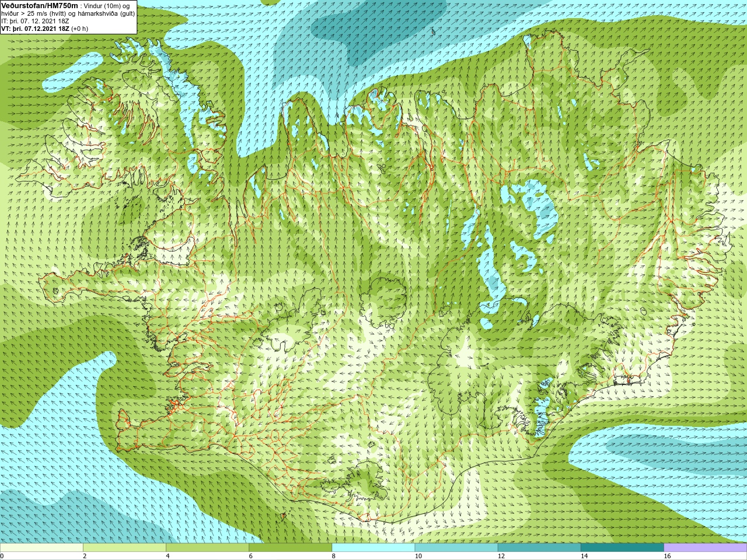Click the legend scale label "2"

[85, 556]
